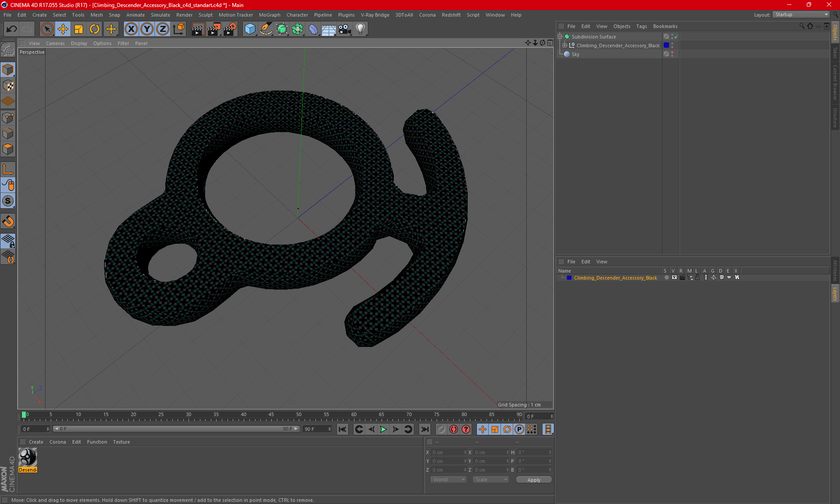The height and width of the screenshot is (504, 840).
Task: Open the viewport Cameras menu
Action: pyautogui.click(x=55, y=43)
